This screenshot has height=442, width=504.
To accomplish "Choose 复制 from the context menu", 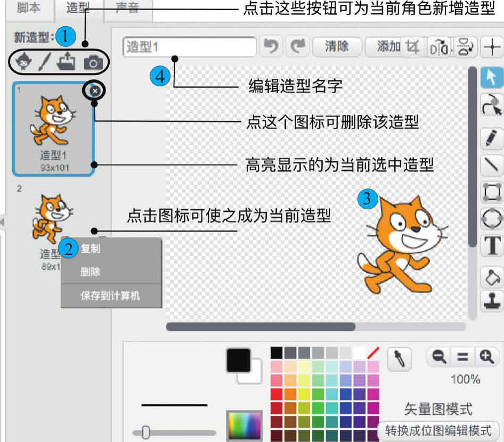I will point(91,249).
